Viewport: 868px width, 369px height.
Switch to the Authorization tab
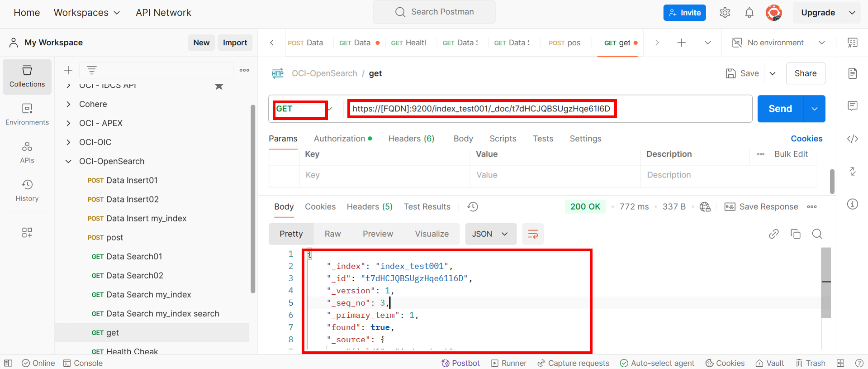(343, 139)
